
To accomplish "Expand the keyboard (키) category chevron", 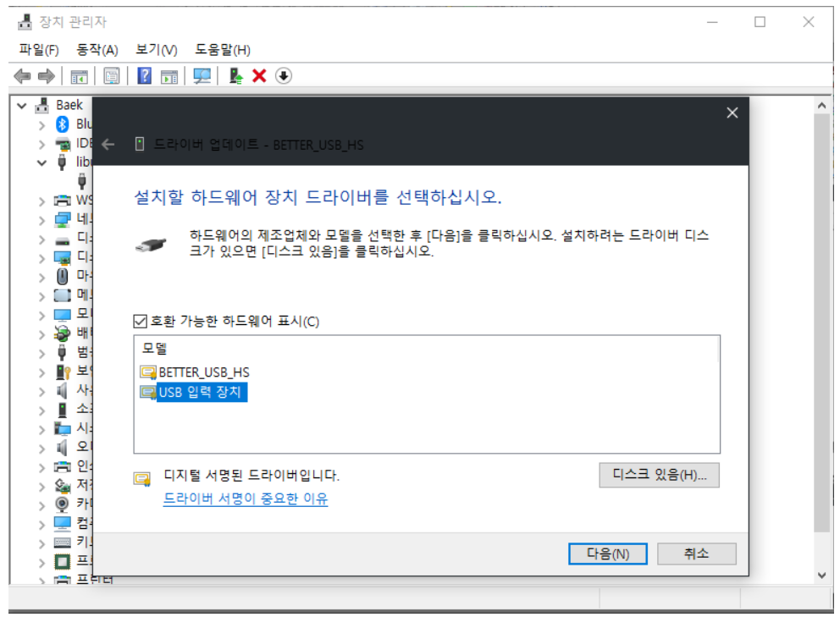I will click(41, 543).
